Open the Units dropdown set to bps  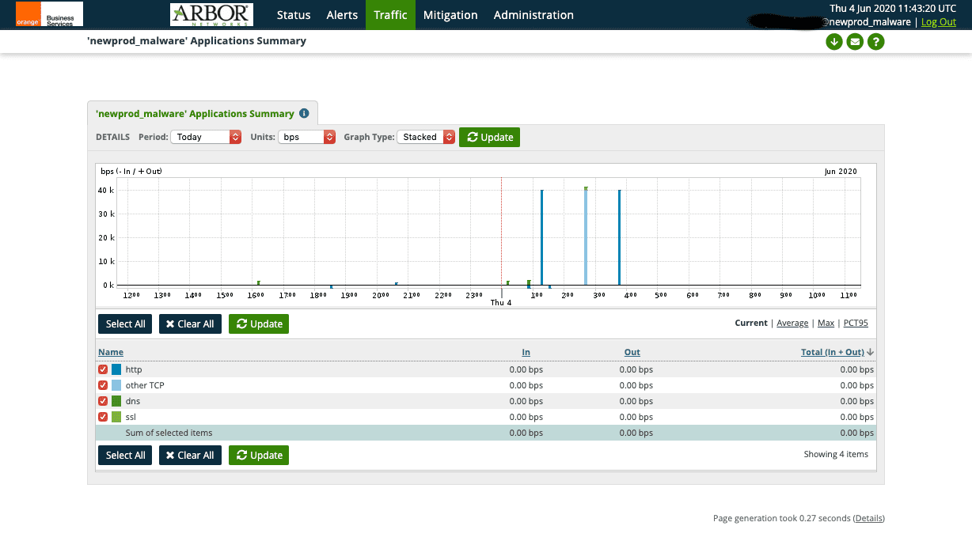[307, 137]
